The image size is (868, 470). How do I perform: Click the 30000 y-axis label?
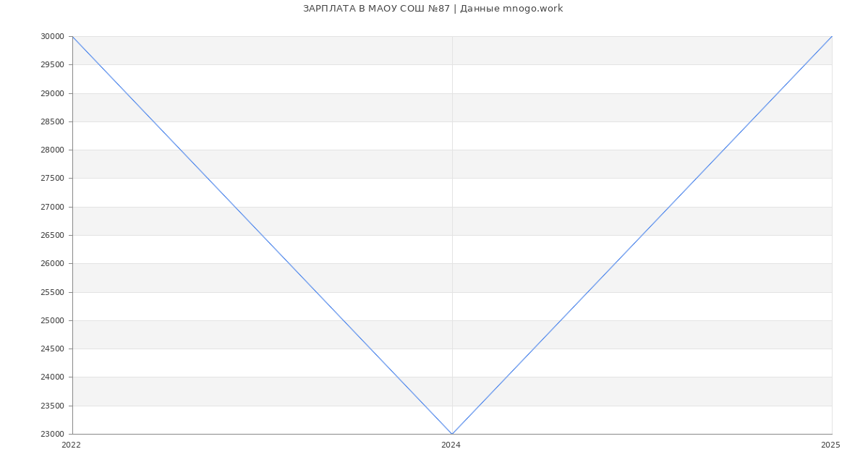tap(52, 37)
